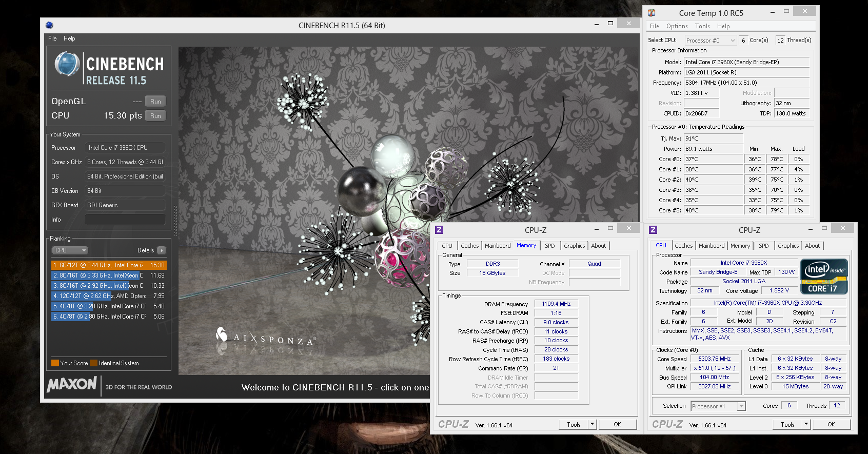Click the Frequency field in Core Temp
868x454 pixels.
[746, 83]
